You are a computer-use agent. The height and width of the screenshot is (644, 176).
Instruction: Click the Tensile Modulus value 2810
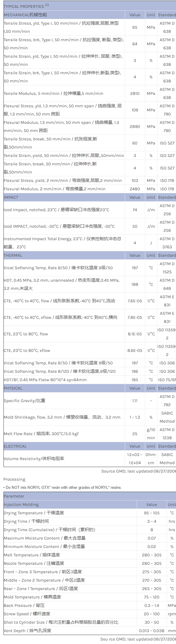[x=135, y=93]
